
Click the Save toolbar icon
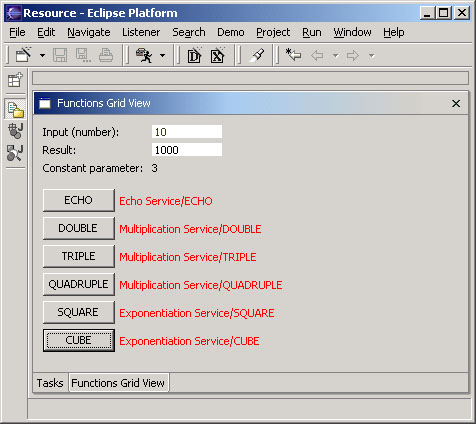(60, 55)
